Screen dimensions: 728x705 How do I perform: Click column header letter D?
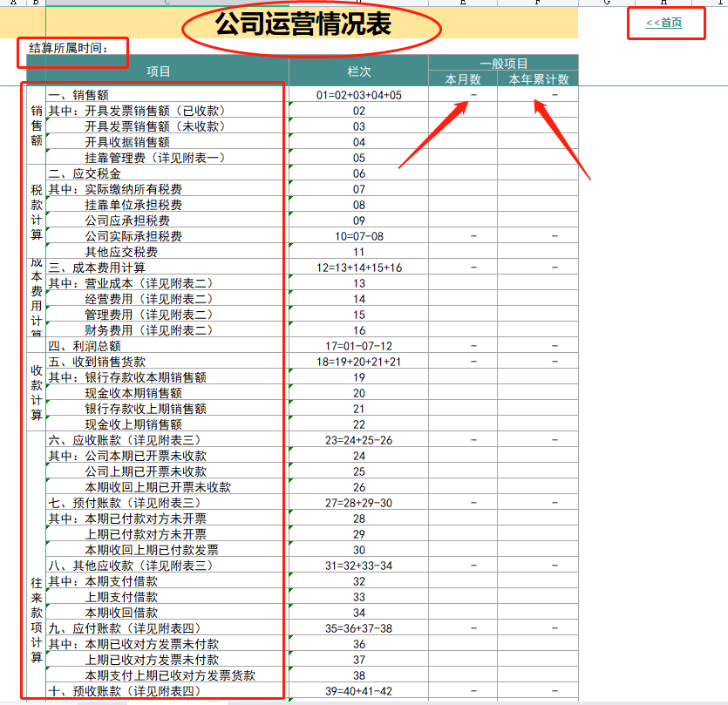click(x=359, y=4)
